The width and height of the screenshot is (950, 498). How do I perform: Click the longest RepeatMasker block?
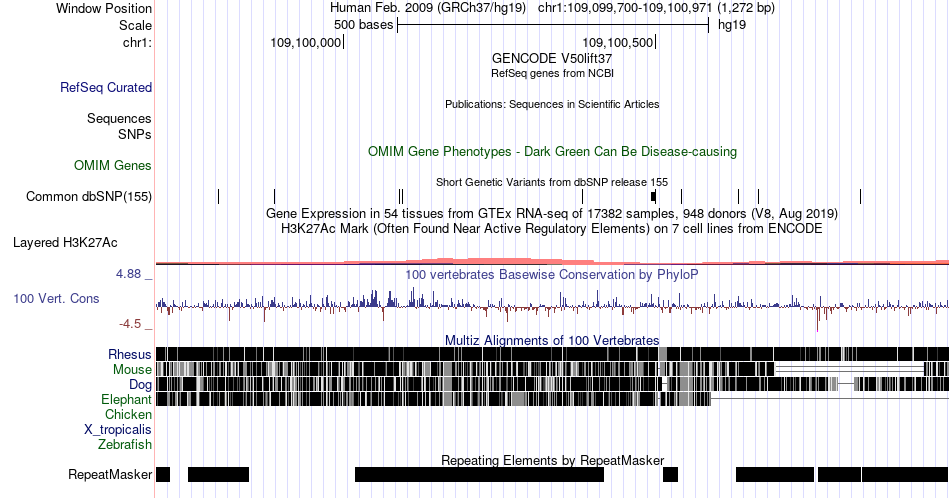coord(479,474)
